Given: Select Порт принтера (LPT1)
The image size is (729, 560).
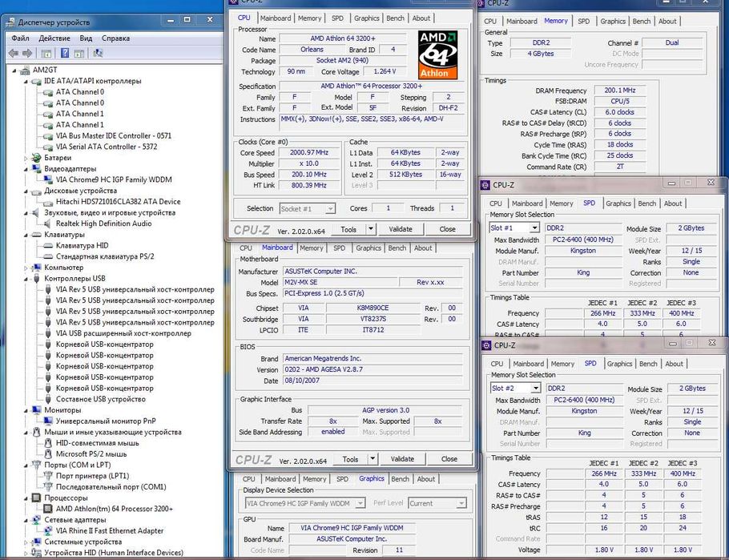Looking at the screenshot, I should click(92, 476).
